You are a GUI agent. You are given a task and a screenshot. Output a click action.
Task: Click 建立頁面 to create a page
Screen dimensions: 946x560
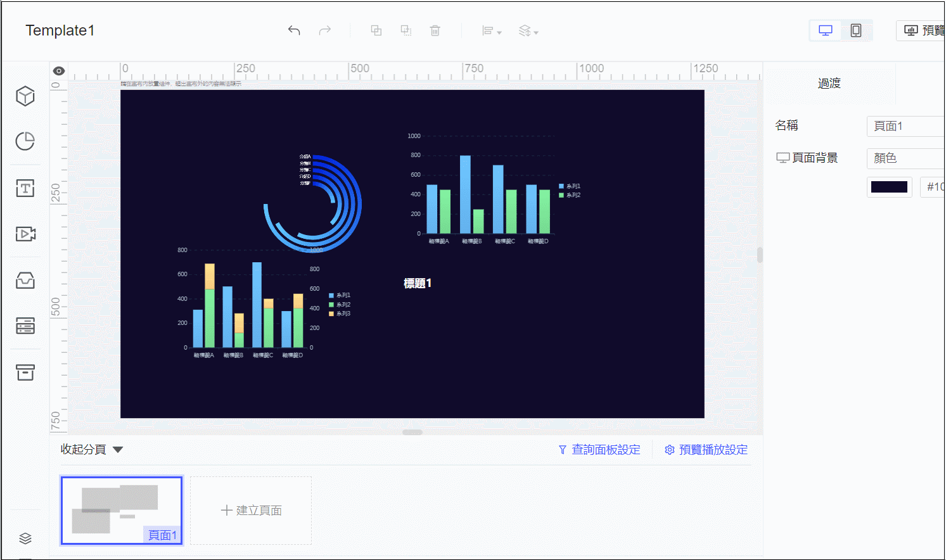click(x=251, y=511)
